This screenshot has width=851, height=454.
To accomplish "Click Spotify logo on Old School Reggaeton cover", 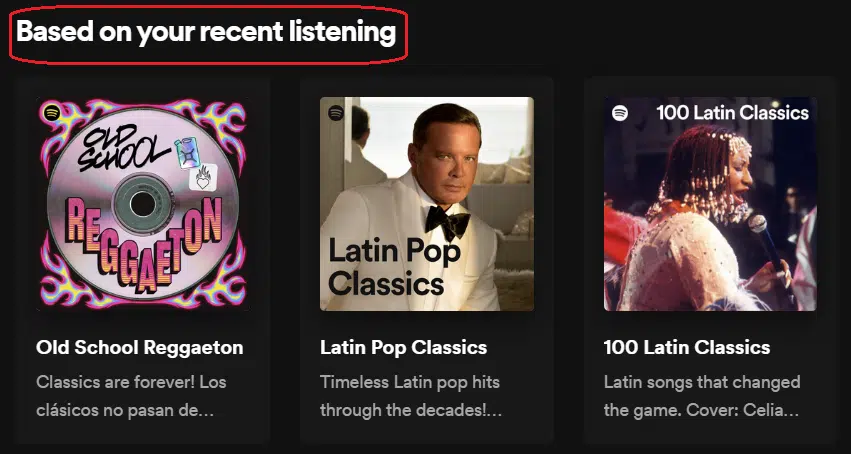I will click(x=52, y=113).
